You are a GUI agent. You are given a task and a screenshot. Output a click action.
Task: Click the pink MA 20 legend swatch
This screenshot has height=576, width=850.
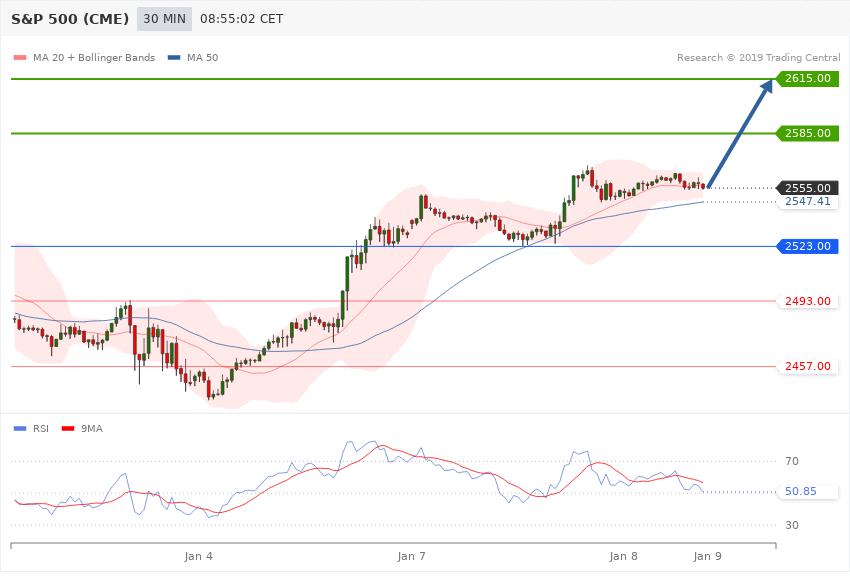click(20, 57)
